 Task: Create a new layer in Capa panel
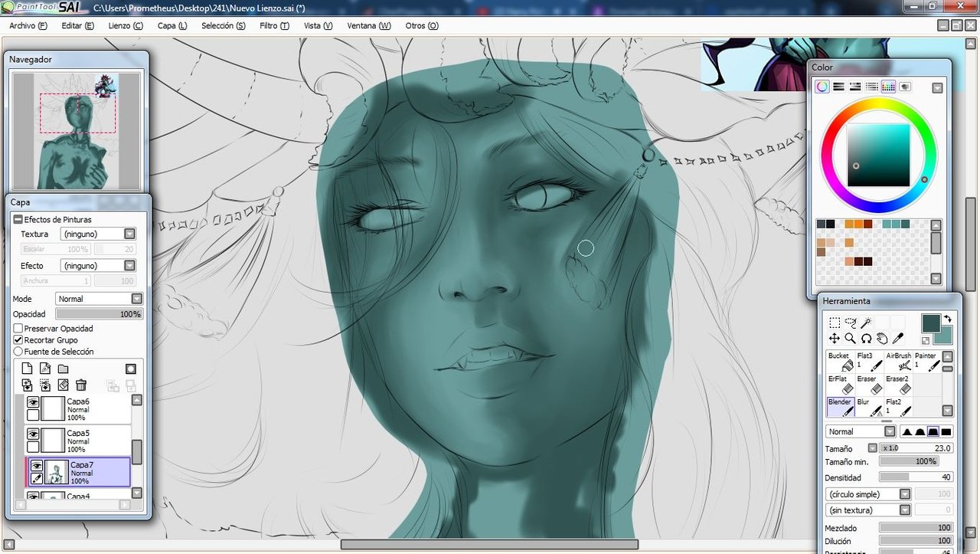coord(27,369)
